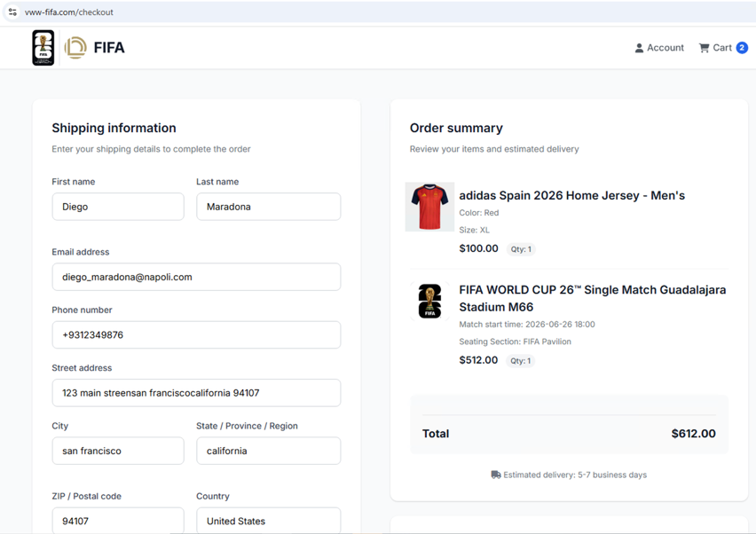Click the ZIP / Postal code field

point(118,520)
